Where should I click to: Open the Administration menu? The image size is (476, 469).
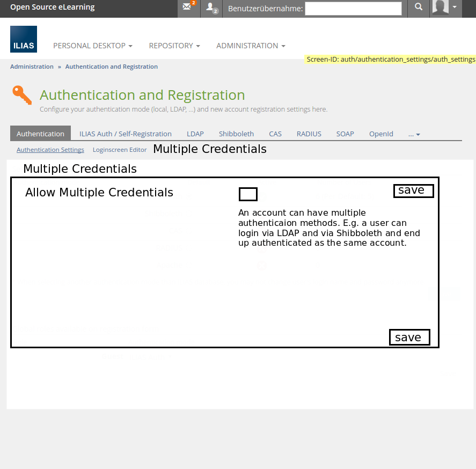pos(251,46)
